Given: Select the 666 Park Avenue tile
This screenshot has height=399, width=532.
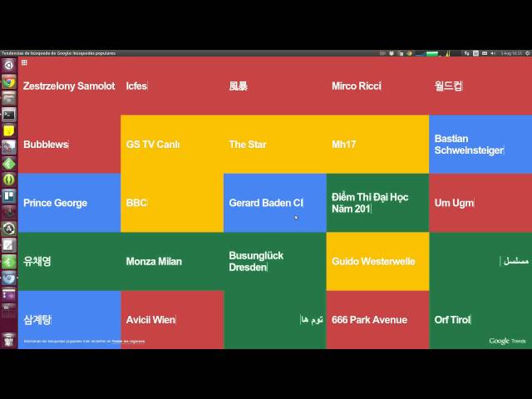Looking at the screenshot, I should [x=377, y=319].
